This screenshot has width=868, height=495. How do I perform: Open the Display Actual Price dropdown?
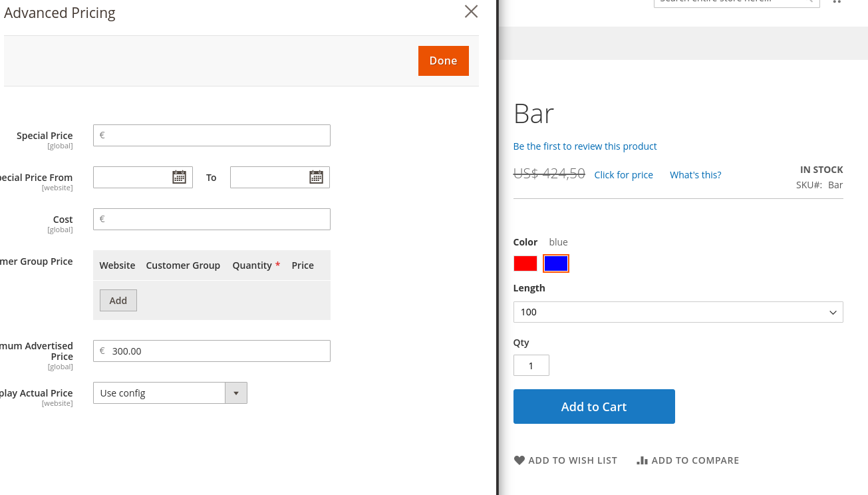[x=170, y=393]
